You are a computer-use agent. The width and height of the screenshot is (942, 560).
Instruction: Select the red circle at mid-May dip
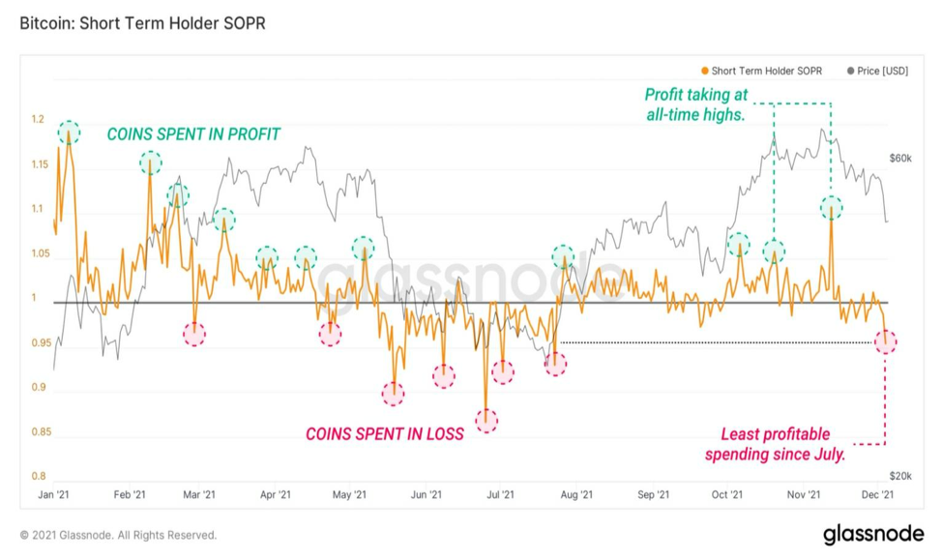pos(393,395)
